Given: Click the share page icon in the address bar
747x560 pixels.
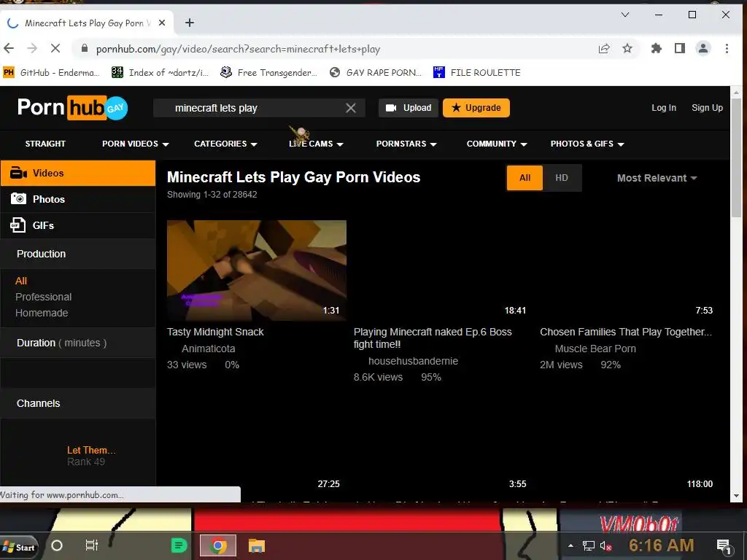Looking at the screenshot, I should [604, 48].
